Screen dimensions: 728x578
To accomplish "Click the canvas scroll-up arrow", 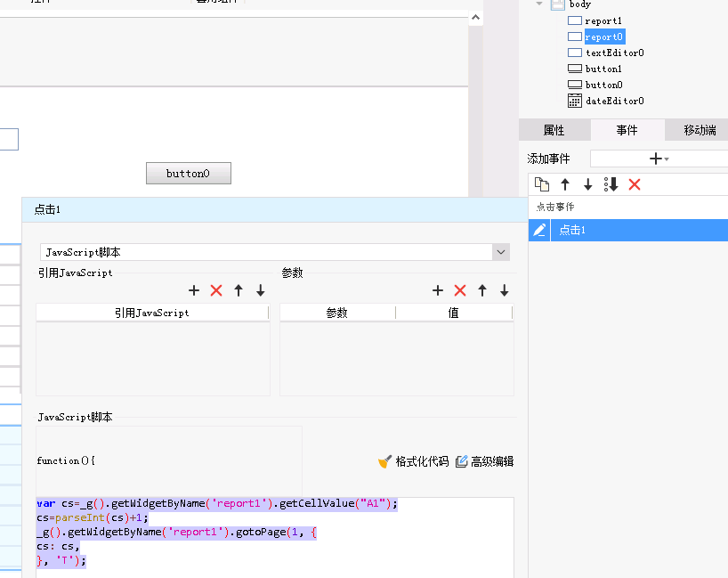I will (x=475, y=18).
